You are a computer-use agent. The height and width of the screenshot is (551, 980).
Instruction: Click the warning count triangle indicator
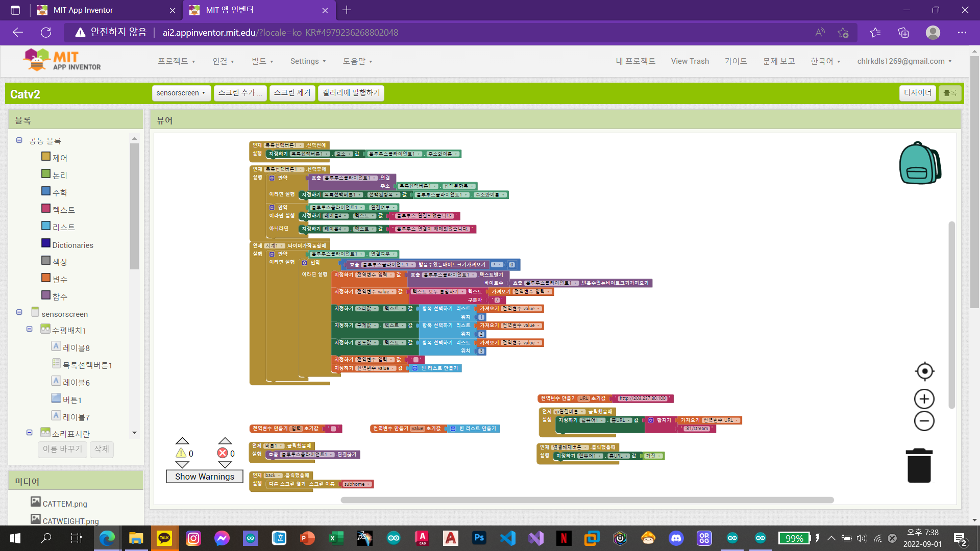click(x=182, y=453)
